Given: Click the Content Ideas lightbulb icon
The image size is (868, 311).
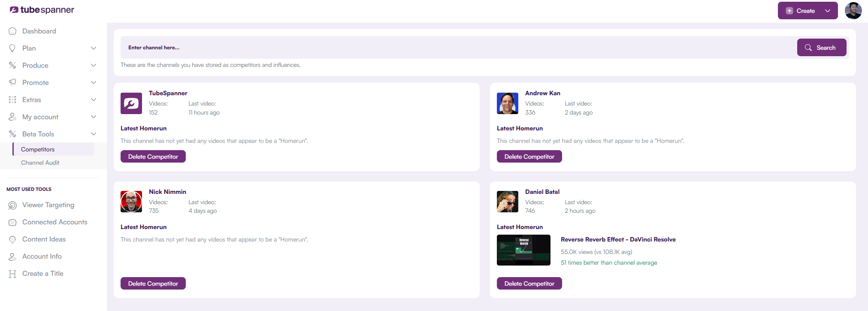Looking at the screenshot, I should click(x=12, y=239).
